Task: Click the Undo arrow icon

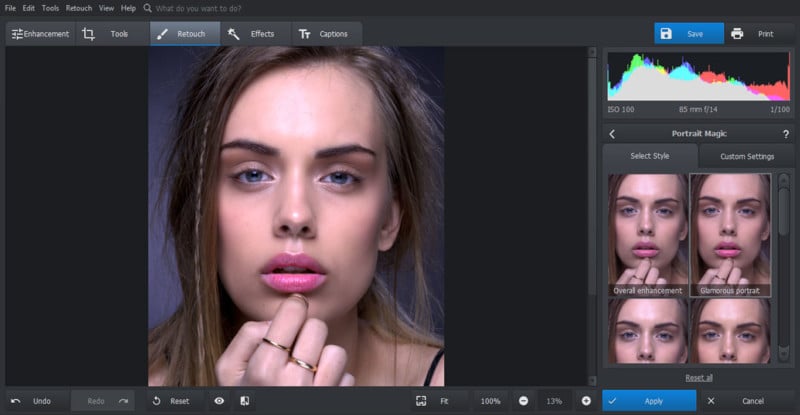Action: pos(16,401)
